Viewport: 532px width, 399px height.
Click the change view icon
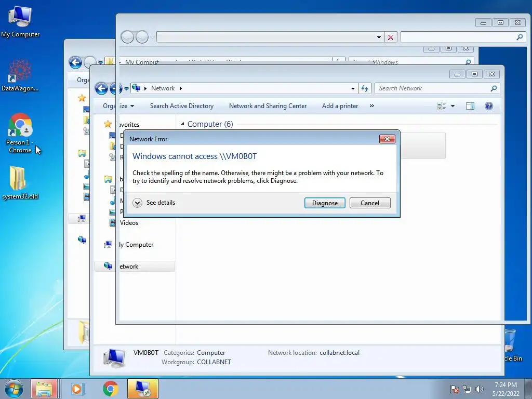point(442,106)
